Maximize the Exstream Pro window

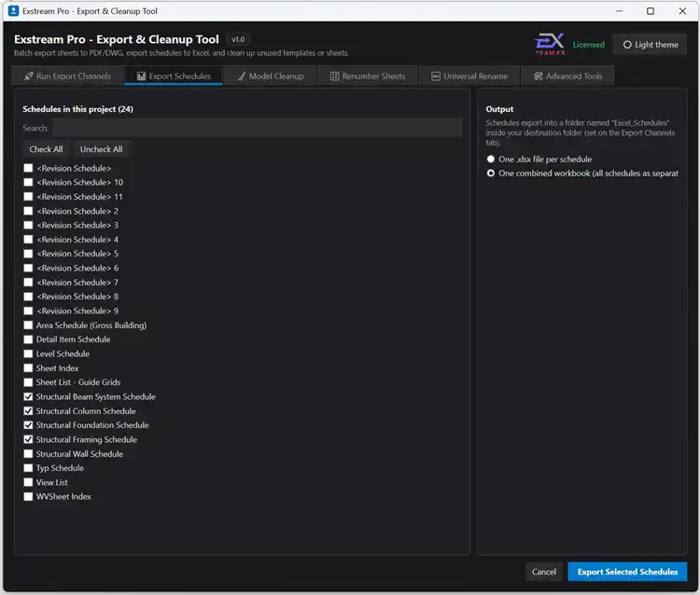click(651, 10)
